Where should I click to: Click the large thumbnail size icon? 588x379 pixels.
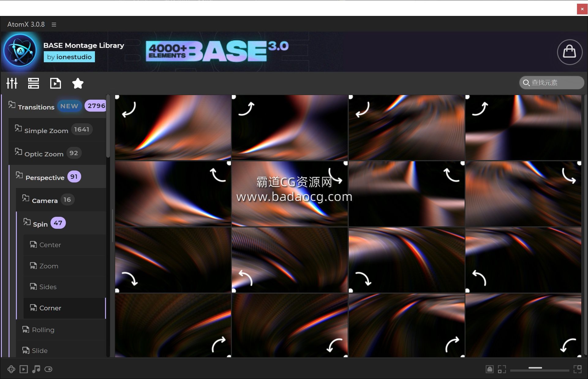578,369
